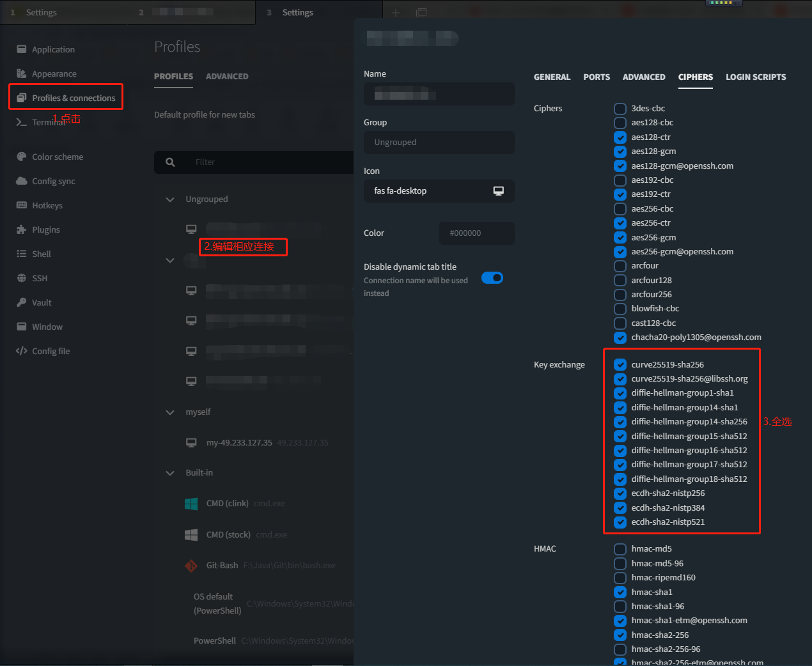The image size is (812, 666).
Task: Open new tab with plus icon
Action: click(x=396, y=13)
